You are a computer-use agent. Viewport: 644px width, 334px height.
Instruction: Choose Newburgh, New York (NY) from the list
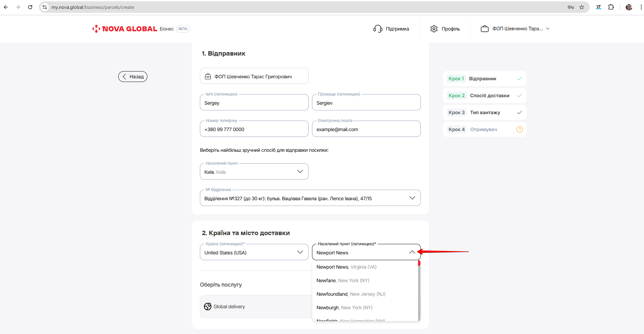pyautogui.click(x=344, y=308)
